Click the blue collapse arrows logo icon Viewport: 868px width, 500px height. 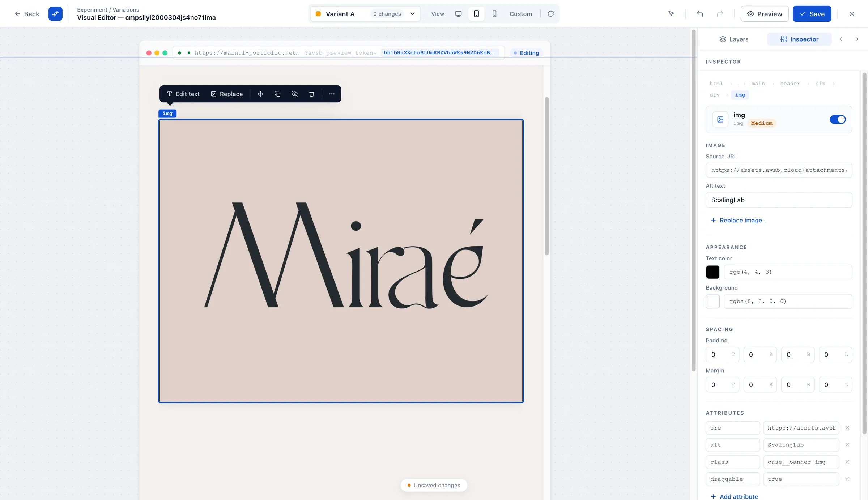pos(55,14)
